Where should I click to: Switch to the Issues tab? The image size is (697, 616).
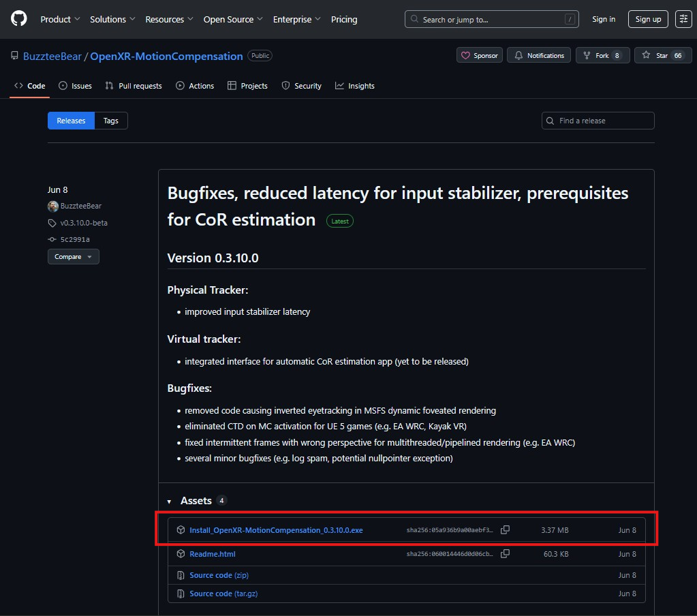pyautogui.click(x=75, y=87)
